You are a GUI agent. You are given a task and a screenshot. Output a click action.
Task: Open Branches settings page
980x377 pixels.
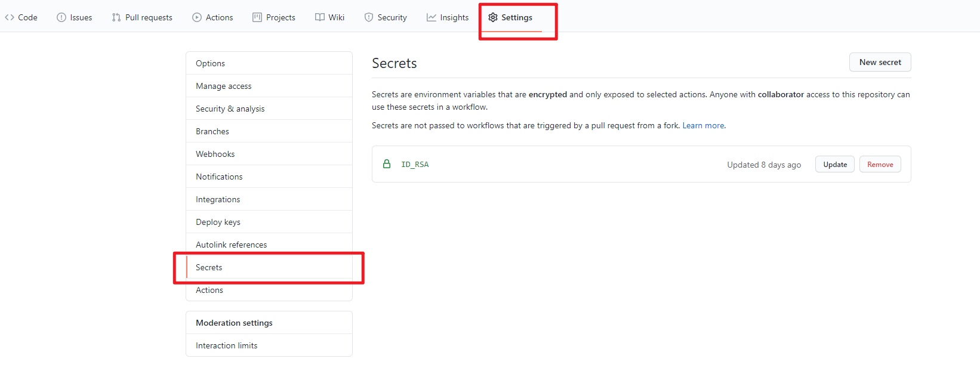[x=212, y=131]
